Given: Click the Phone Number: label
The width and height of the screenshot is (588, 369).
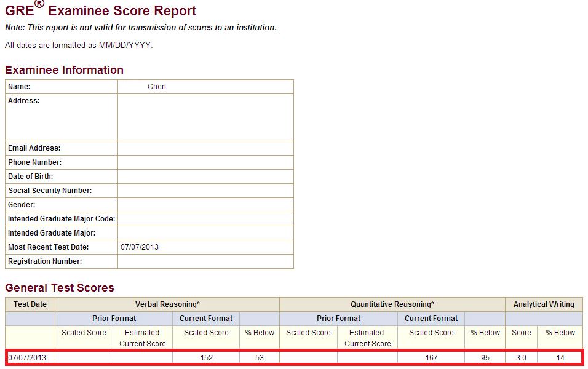Looking at the screenshot, I should click(35, 162).
